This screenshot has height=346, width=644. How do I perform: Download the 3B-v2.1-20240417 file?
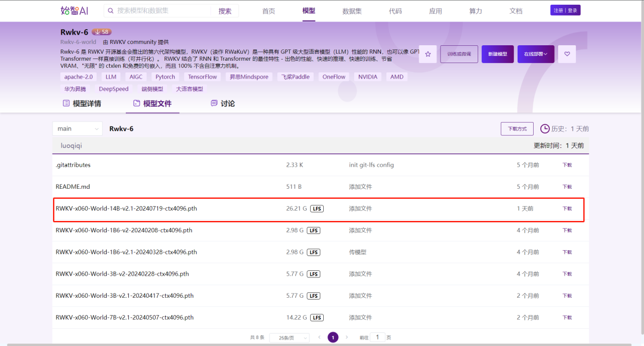tap(567, 295)
